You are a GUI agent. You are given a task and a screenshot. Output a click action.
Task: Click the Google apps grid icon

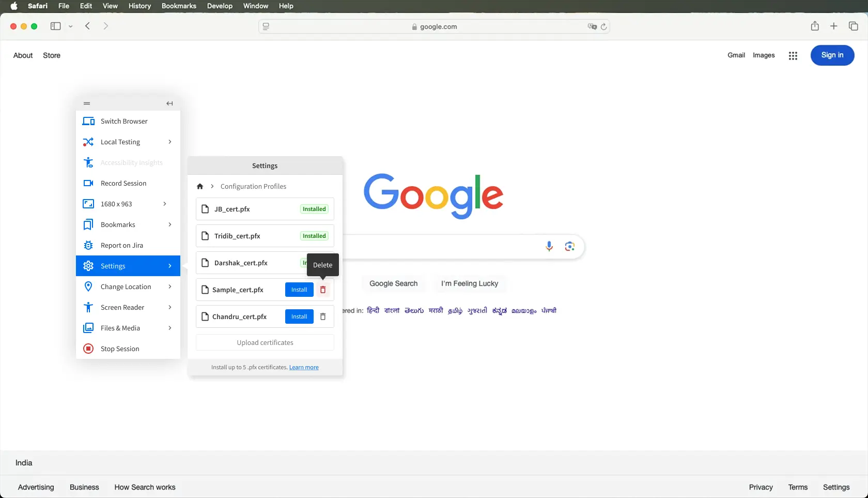793,56
